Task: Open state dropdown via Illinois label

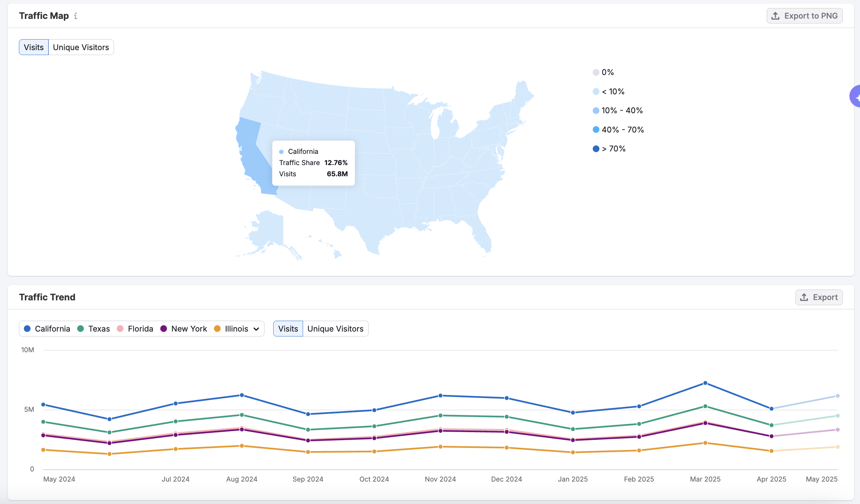Action: tap(236, 329)
